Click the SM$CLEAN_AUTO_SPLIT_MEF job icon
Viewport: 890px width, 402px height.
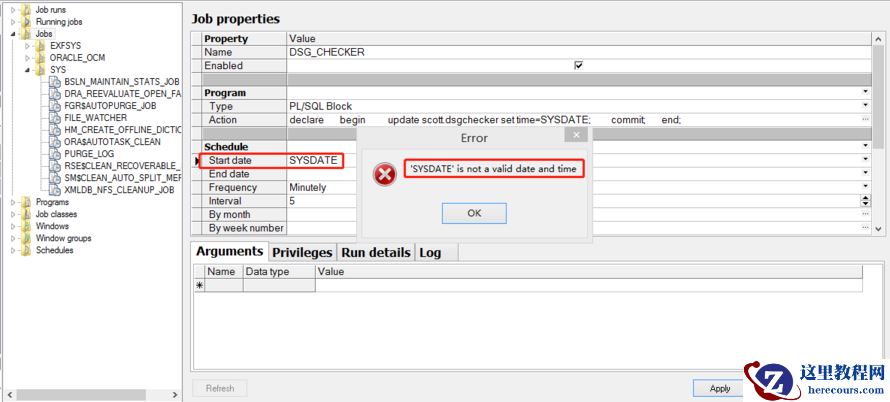(x=54, y=178)
